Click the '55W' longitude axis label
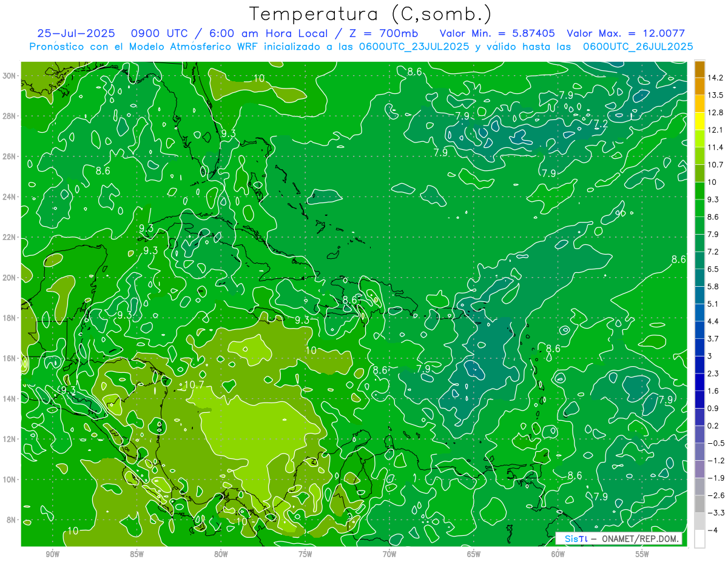728x562 pixels. pos(642,554)
